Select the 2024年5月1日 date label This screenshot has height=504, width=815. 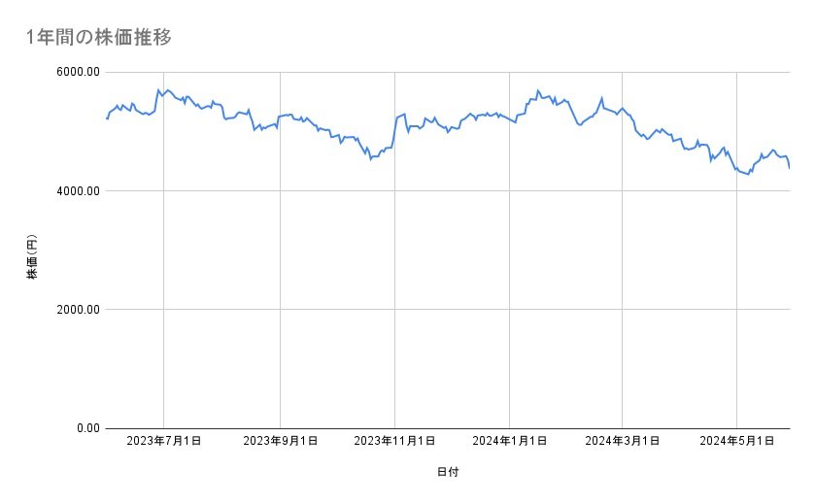click(x=737, y=441)
